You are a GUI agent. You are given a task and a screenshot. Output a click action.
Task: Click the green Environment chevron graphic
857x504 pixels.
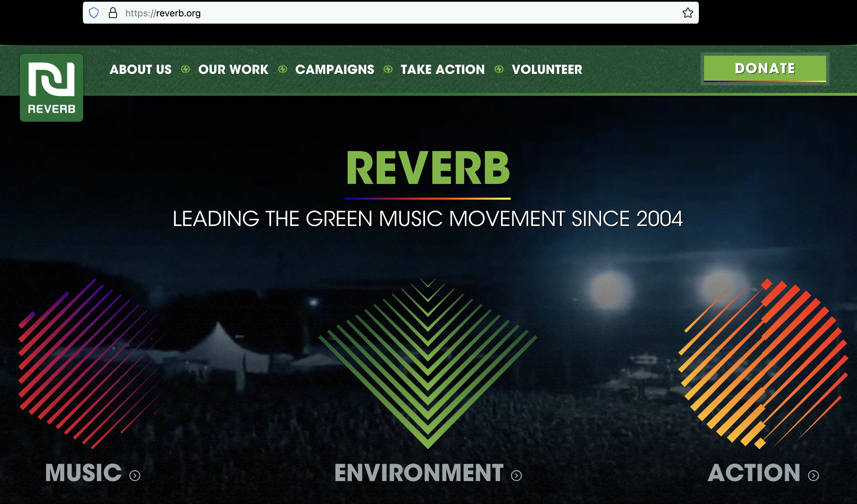[428, 363]
